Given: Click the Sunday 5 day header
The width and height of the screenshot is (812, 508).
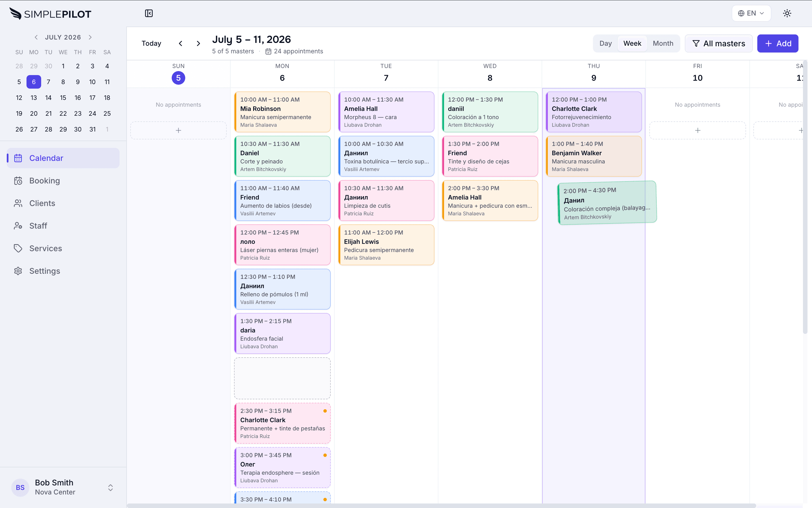Looking at the screenshot, I should tap(178, 74).
